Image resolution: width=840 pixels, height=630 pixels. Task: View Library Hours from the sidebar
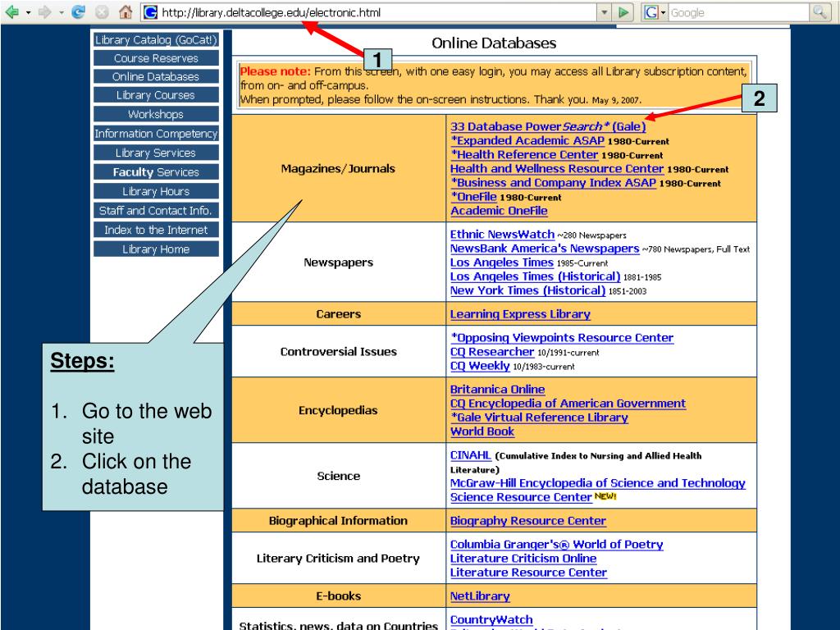pyautogui.click(x=156, y=191)
